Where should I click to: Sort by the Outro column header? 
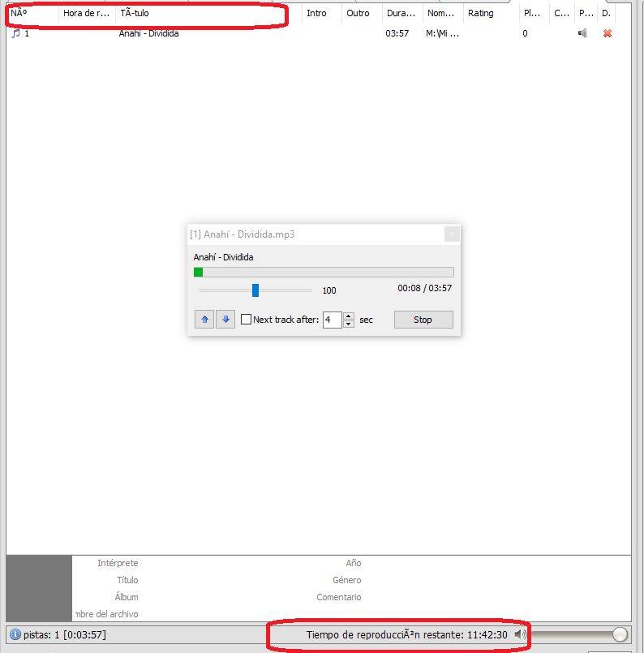(362, 13)
